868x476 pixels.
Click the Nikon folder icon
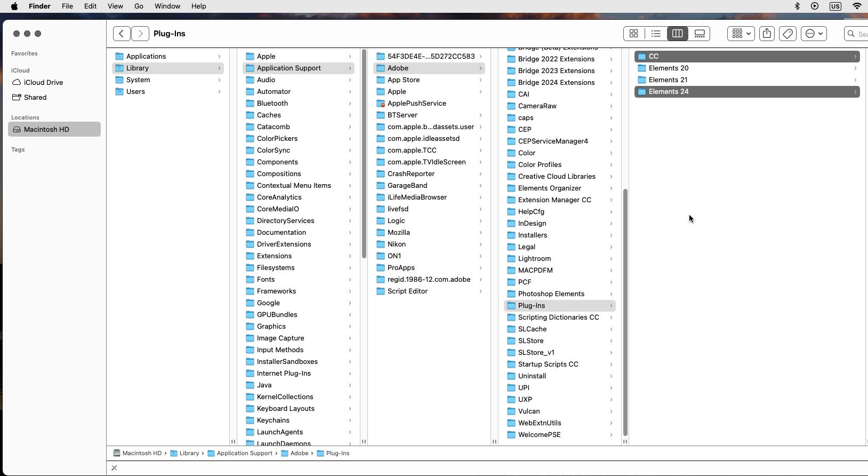point(381,244)
